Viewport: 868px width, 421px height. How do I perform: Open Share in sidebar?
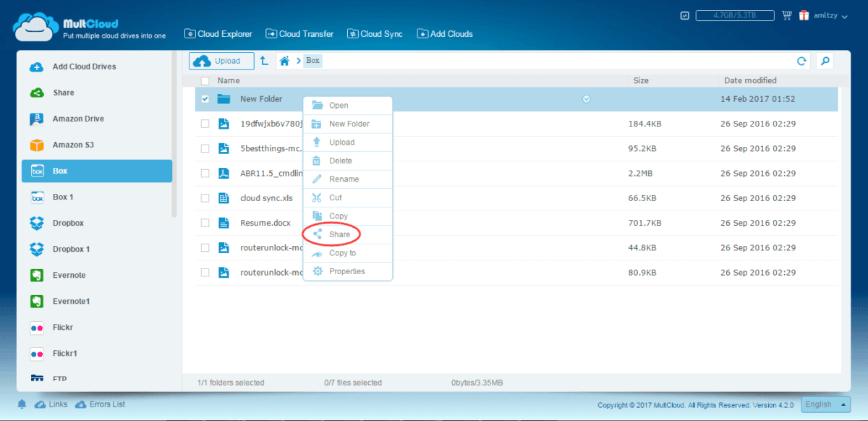coord(97,93)
